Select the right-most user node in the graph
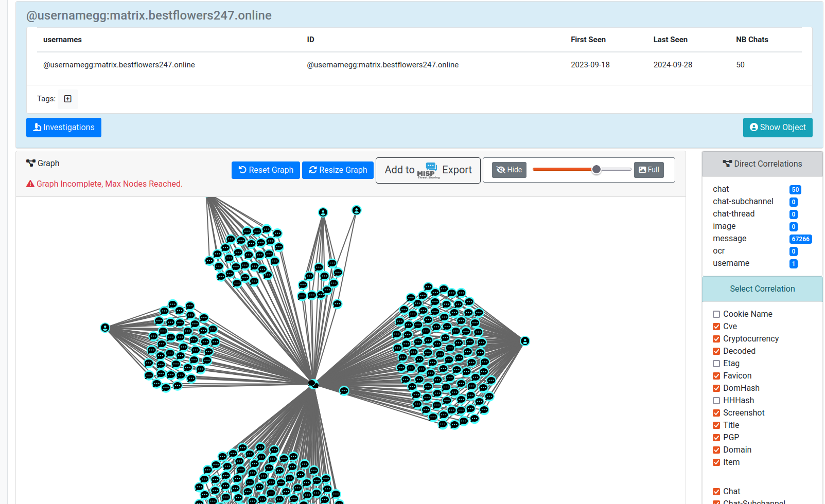 point(525,341)
